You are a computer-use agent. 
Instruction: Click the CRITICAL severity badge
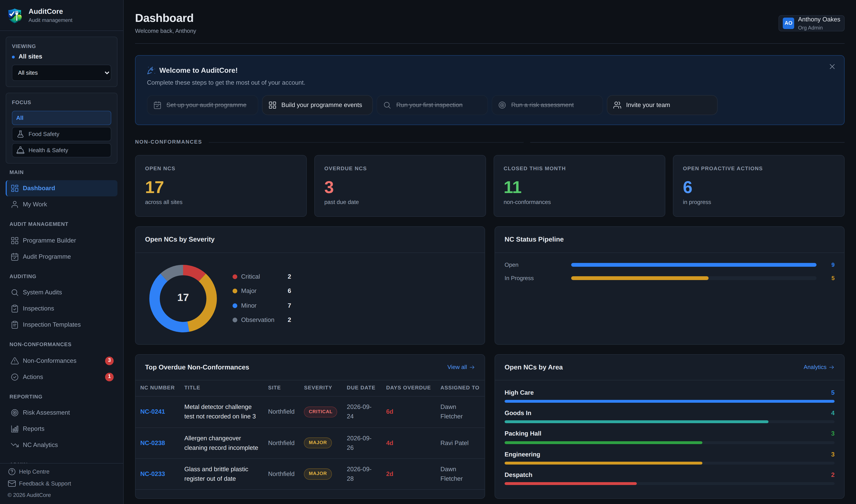pos(320,412)
